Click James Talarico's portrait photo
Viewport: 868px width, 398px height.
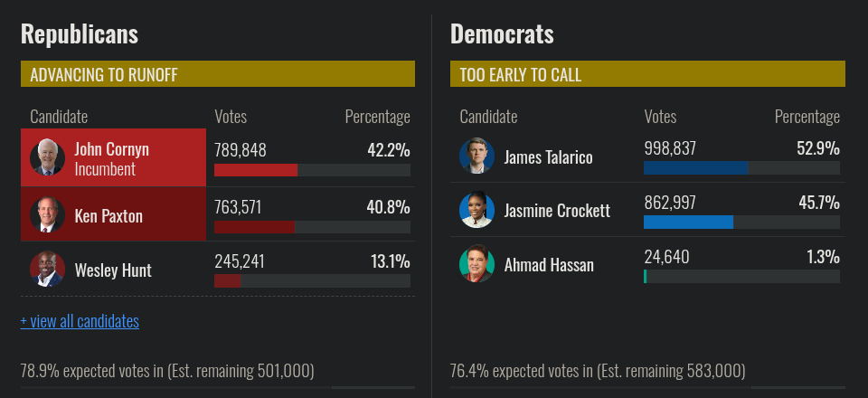click(476, 156)
